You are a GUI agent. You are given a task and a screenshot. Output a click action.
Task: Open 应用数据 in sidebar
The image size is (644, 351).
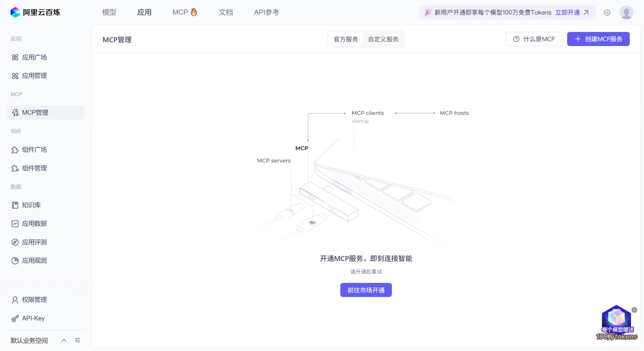point(46,224)
